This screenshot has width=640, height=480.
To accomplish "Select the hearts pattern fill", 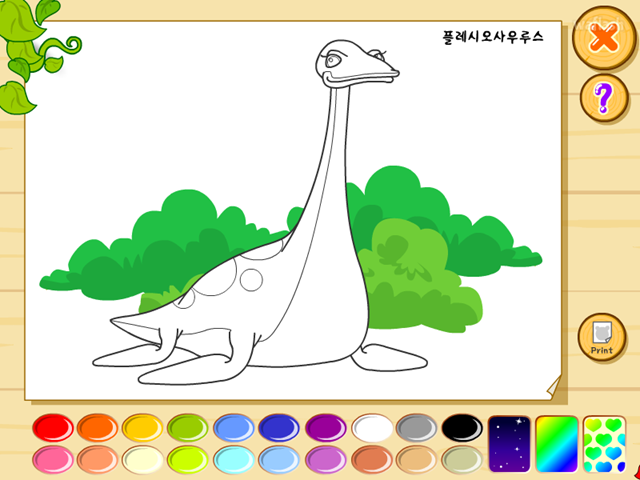I will [604, 444].
